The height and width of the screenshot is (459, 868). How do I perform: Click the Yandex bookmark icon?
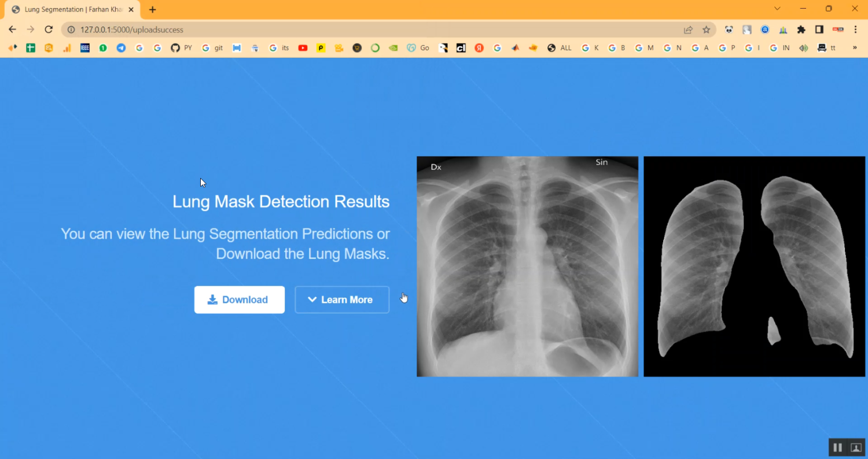(x=479, y=48)
